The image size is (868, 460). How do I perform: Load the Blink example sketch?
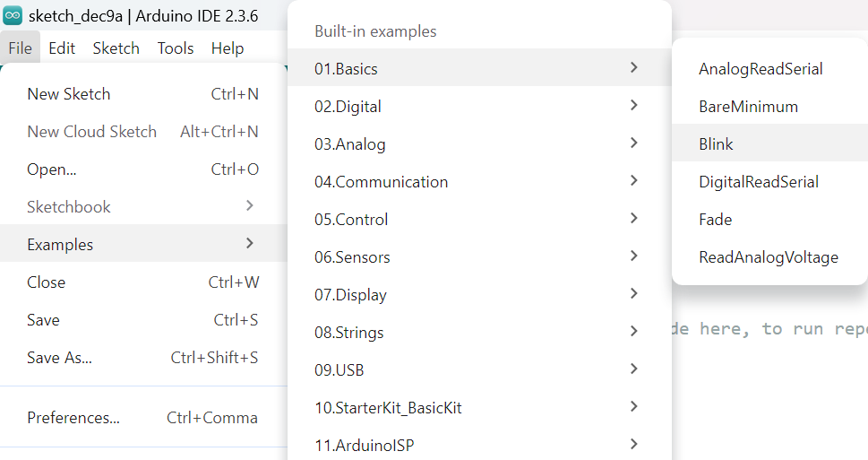(717, 144)
